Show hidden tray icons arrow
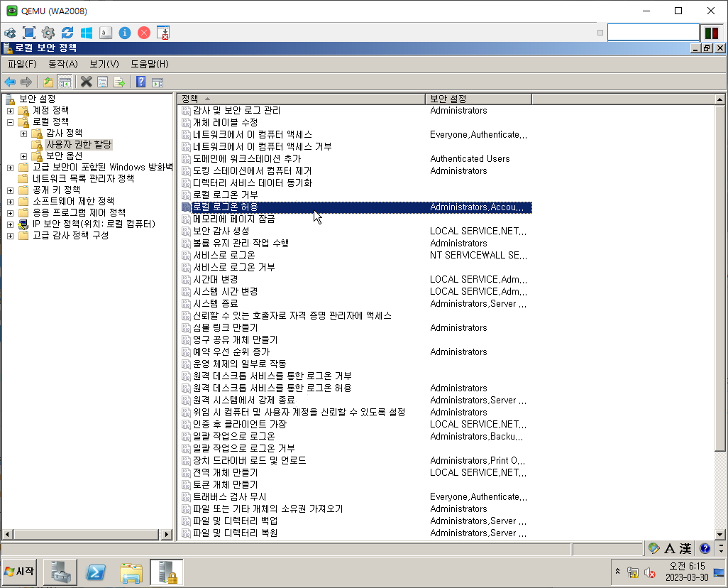The width and height of the screenshot is (728, 588). tap(617, 571)
